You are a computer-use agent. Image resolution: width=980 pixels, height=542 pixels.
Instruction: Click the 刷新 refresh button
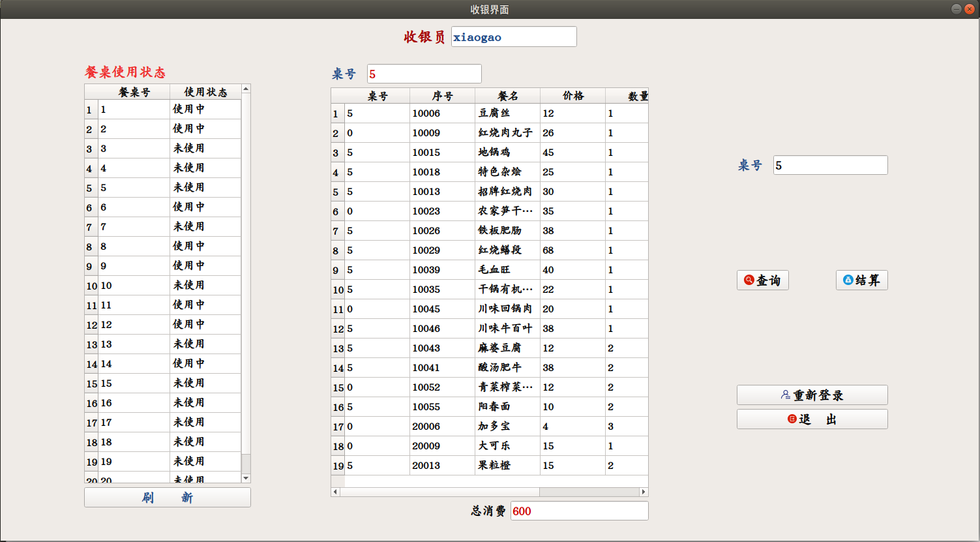pyautogui.click(x=168, y=498)
